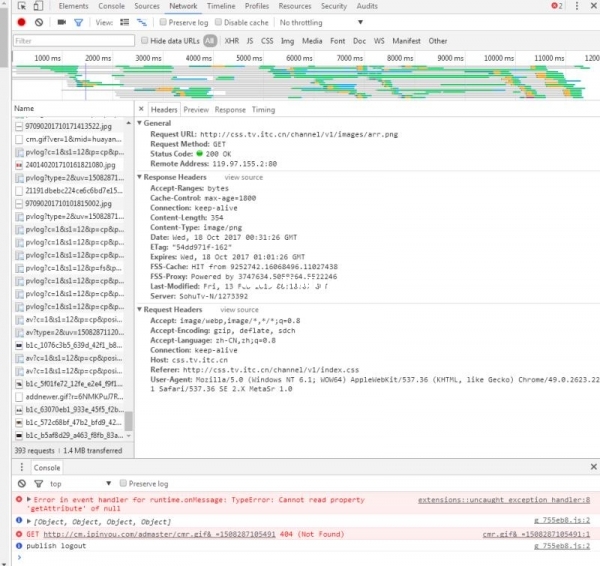
Task: Click the network Filter text field
Action: click(x=74, y=41)
